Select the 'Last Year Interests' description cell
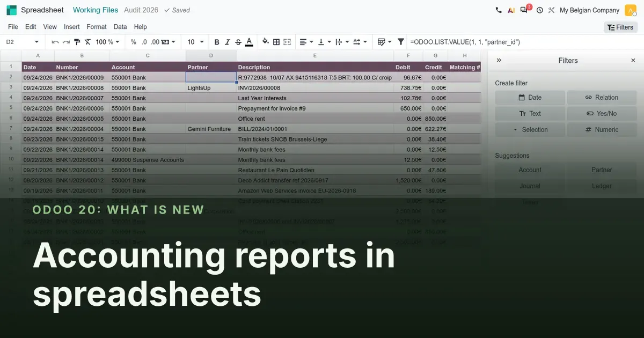The width and height of the screenshot is (644, 338). click(x=314, y=98)
